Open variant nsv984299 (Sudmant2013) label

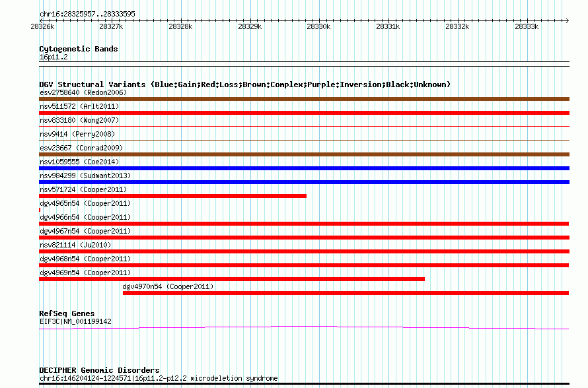tap(85, 176)
